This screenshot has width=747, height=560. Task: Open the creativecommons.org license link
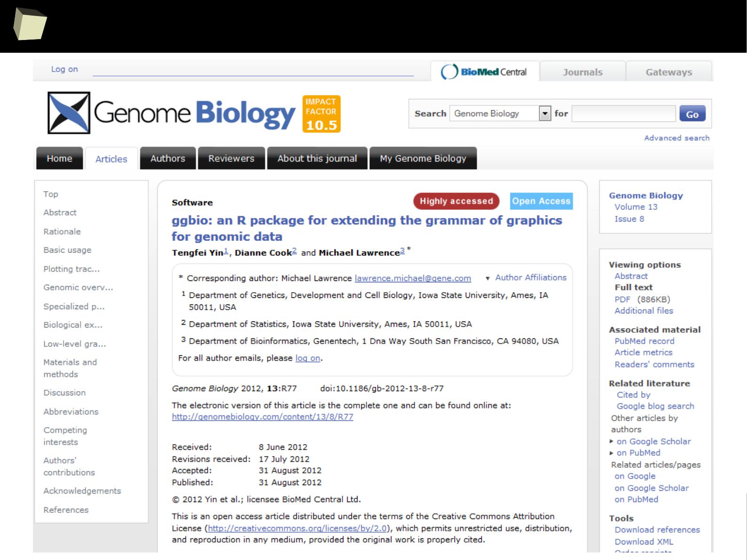(297, 528)
